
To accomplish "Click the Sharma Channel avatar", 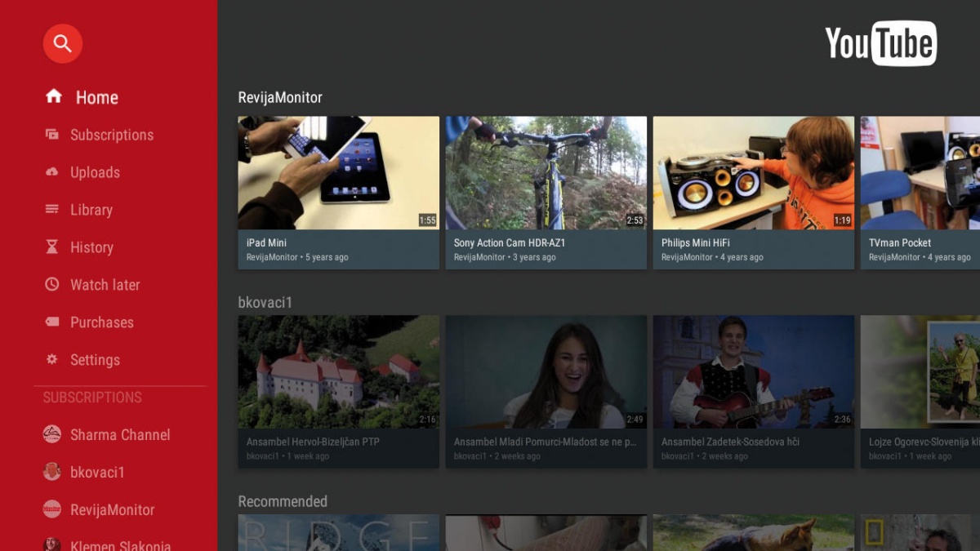I will pos(52,434).
